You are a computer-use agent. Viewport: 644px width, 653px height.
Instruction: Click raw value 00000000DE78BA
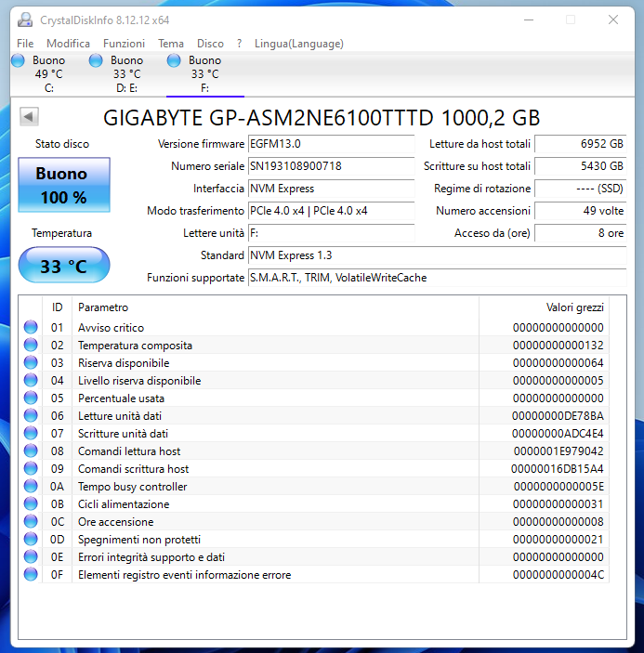point(558,415)
